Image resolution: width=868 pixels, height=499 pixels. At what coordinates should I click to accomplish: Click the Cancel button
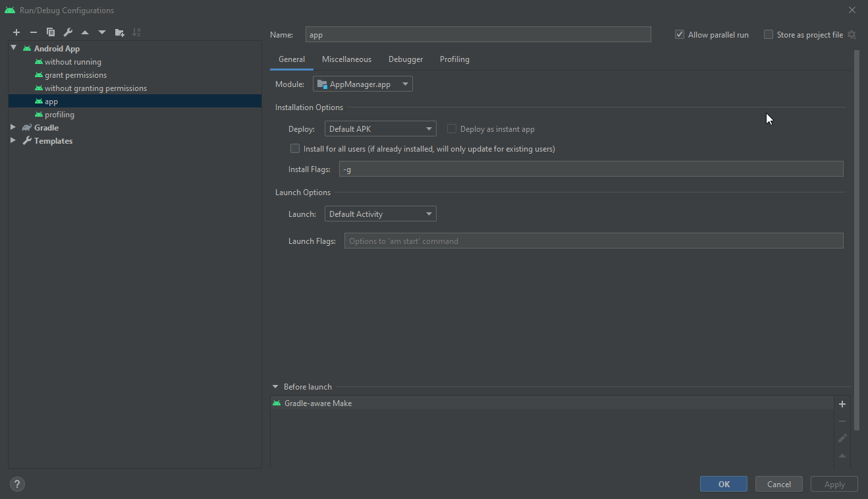tap(778, 484)
